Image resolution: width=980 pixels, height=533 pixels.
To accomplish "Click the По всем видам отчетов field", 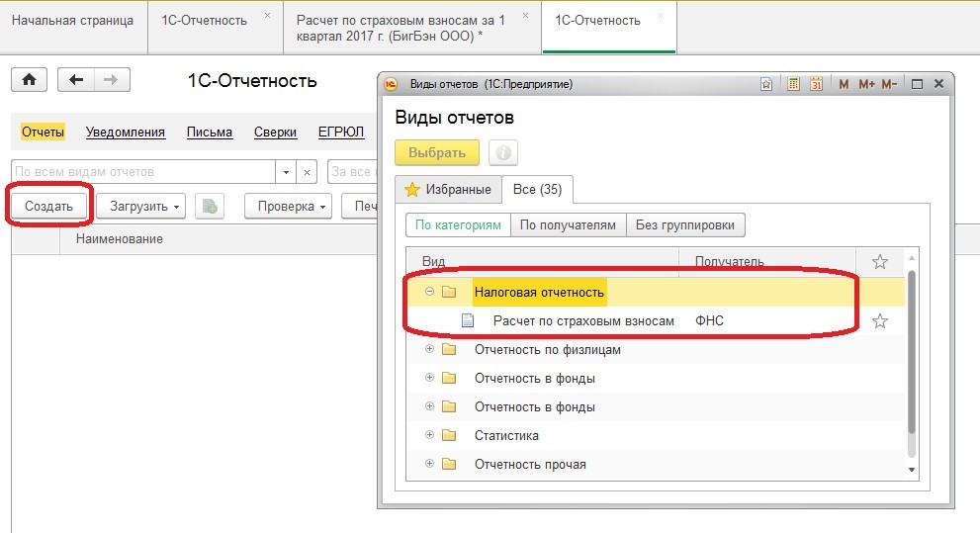I will point(143,172).
